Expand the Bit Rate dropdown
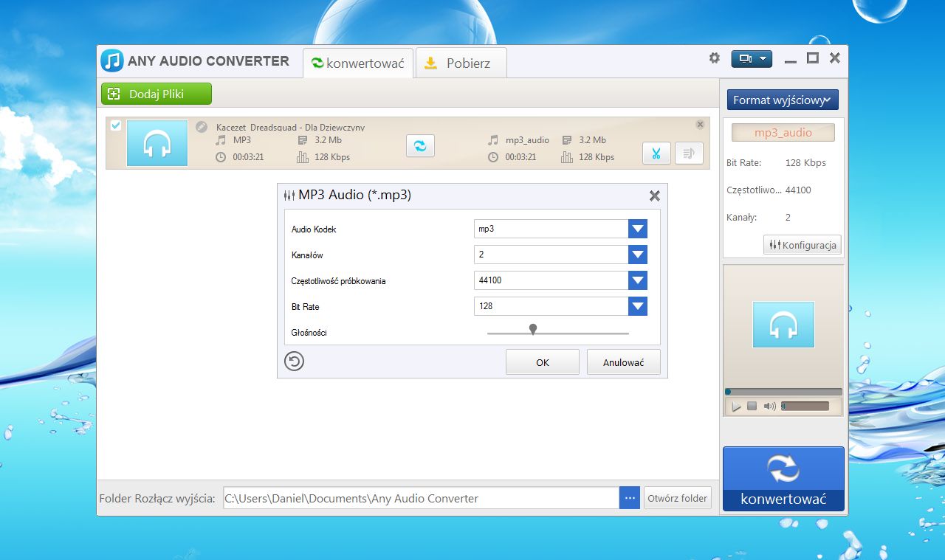The width and height of the screenshot is (945, 560). [x=638, y=306]
